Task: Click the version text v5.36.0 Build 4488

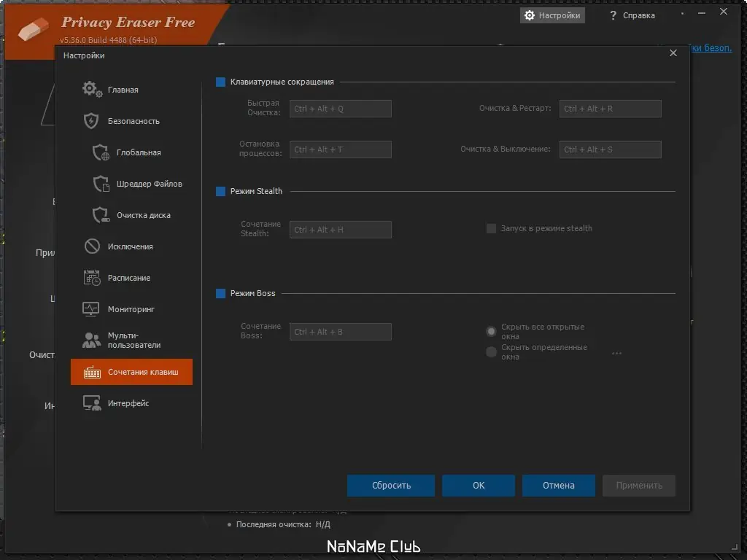Action: [108, 40]
